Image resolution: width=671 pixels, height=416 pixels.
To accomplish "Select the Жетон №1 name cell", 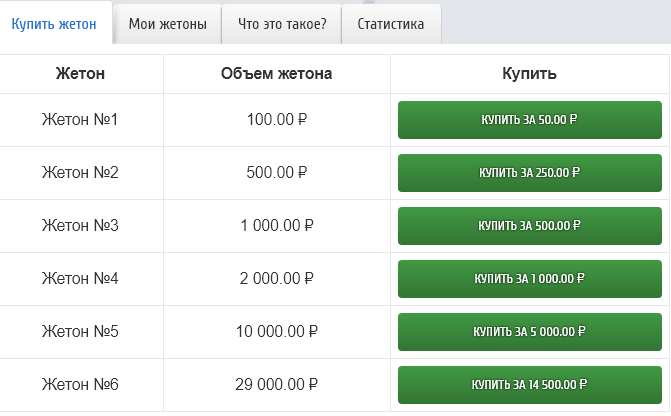I will pos(80,120).
